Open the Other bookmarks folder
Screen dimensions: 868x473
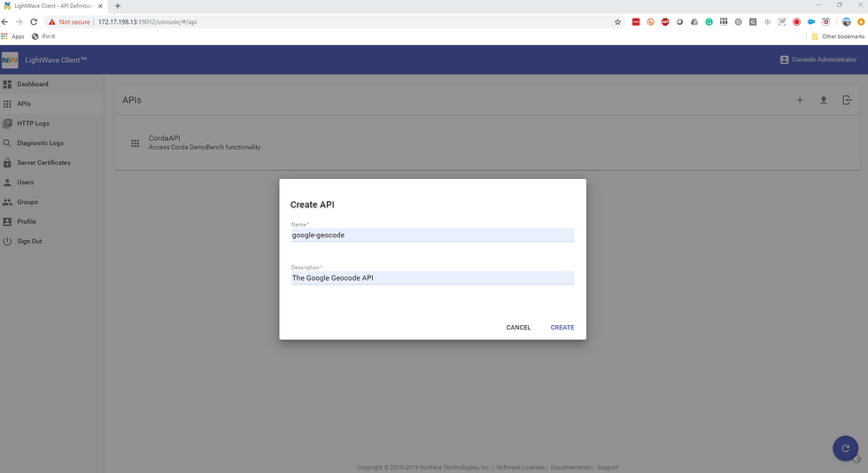(838, 36)
